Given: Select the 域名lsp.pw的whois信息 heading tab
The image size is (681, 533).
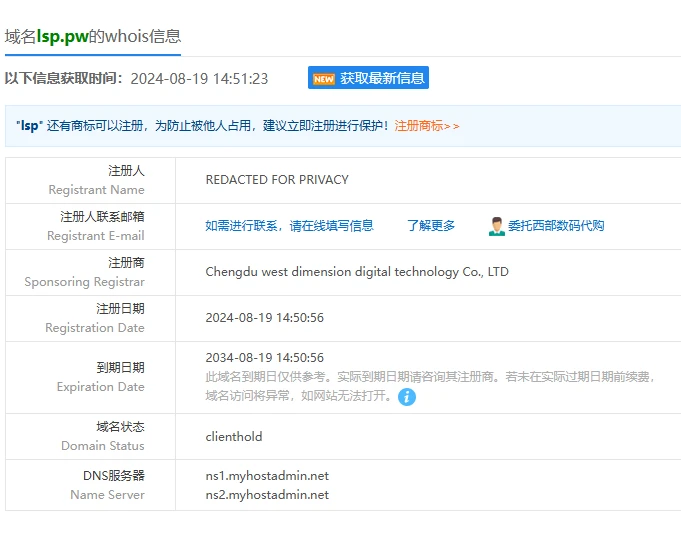Looking at the screenshot, I should [93, 36].
